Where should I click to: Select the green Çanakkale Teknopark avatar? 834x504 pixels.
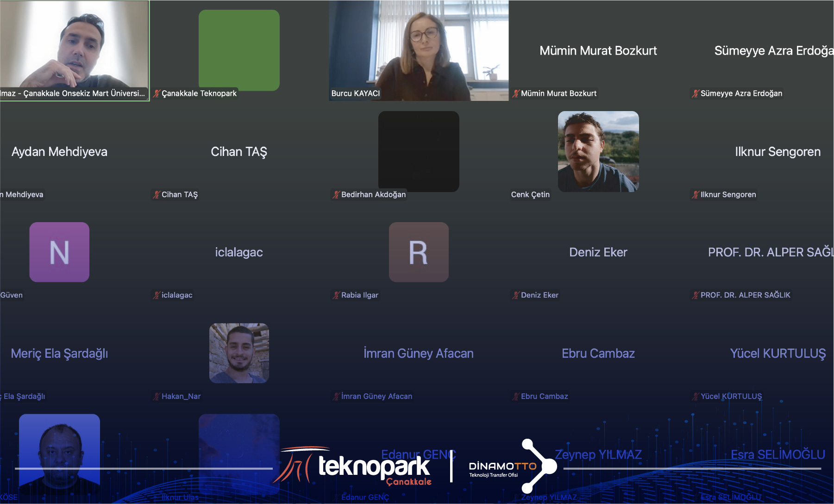[x=239, y=50]
